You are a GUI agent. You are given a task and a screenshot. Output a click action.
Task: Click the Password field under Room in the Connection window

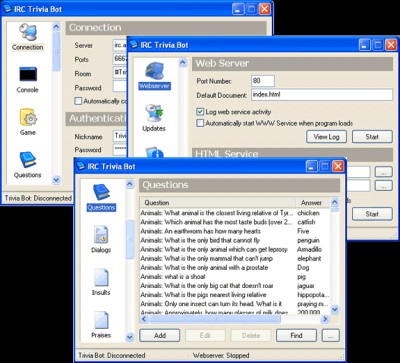[x=120, y=87]
